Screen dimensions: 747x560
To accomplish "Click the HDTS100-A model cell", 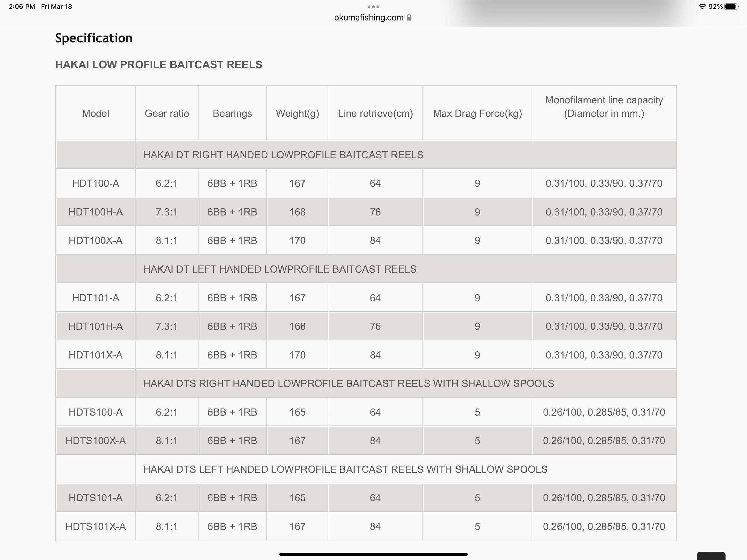I will pyautogui.click(x=96, y=412).
